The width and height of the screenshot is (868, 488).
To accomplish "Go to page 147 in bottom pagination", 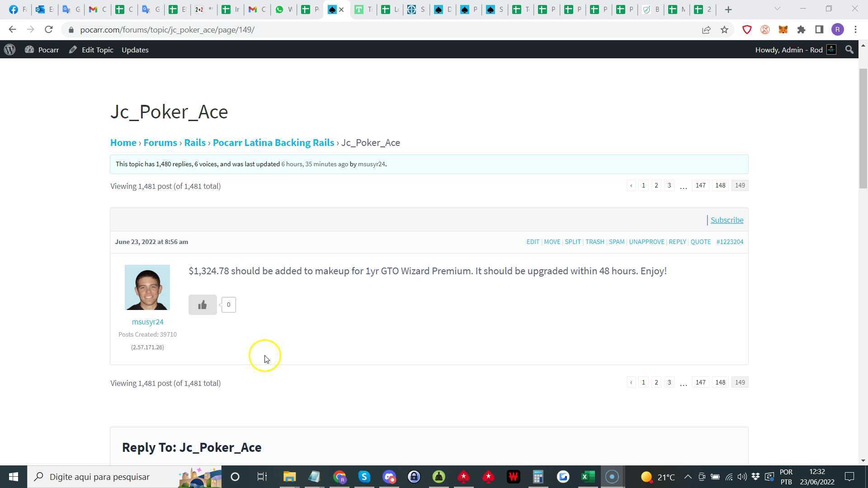I will [x=700, y=383].
